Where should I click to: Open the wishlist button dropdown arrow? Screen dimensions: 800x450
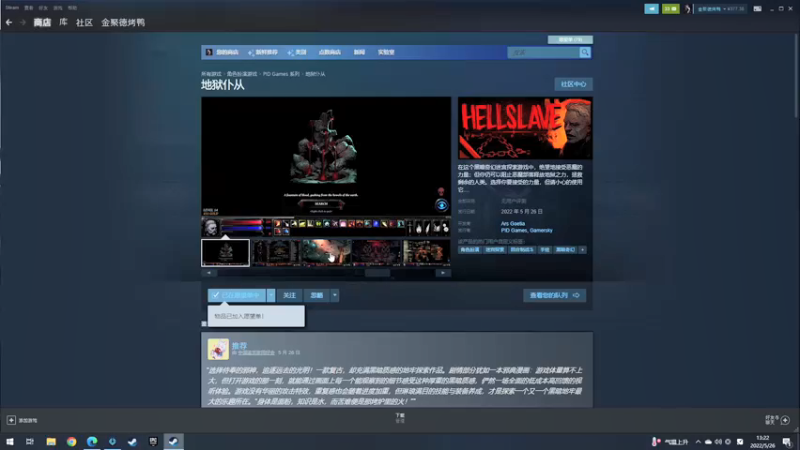(271, 295)
